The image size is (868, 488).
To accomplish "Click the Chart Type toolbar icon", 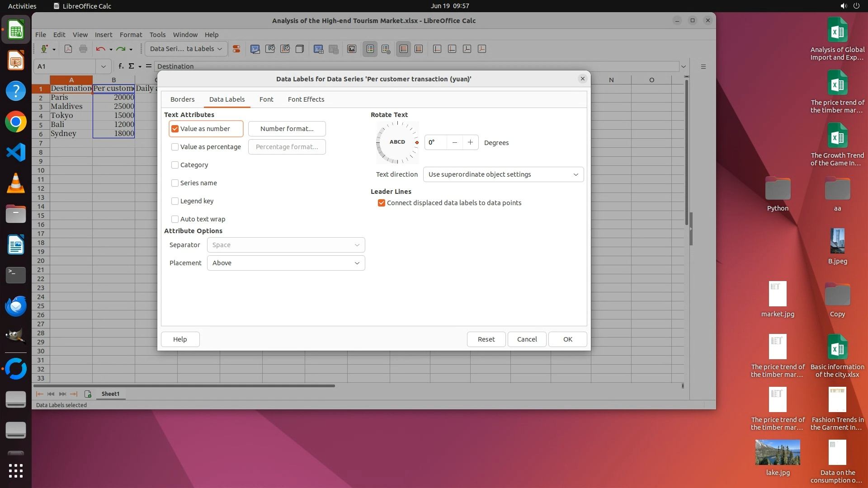I will [x=255, y=49].
